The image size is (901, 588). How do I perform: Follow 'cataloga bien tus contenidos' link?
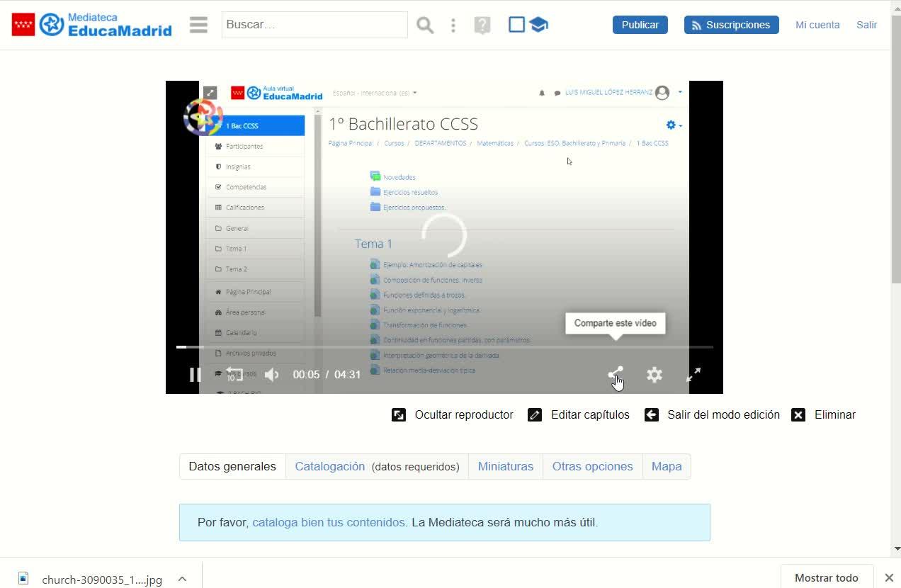click(329, 522)
